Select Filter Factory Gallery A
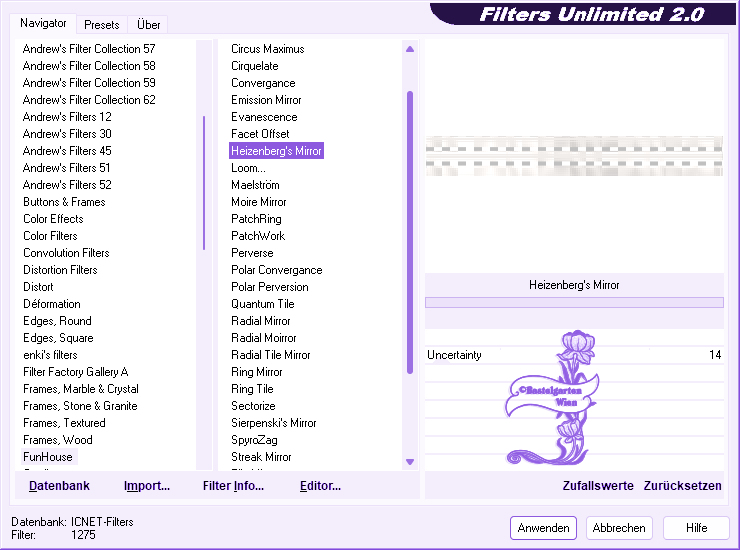 pos(76,372)
